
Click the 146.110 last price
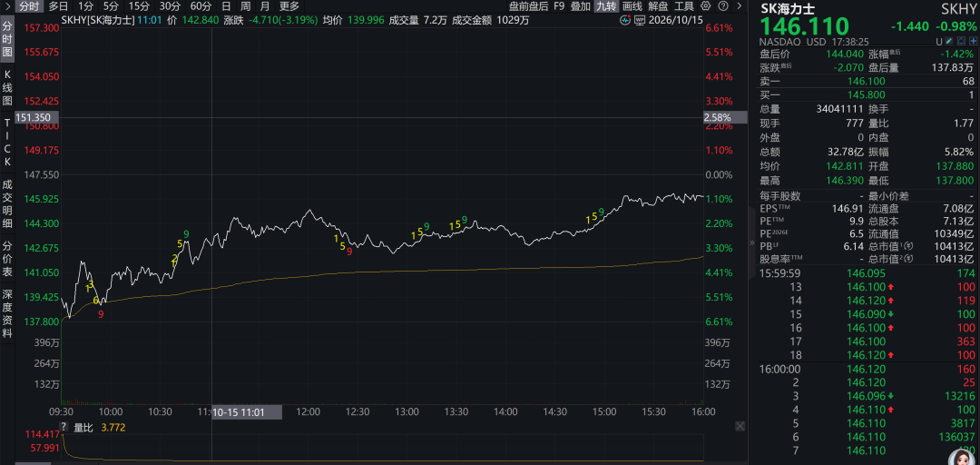pos(804,26)
